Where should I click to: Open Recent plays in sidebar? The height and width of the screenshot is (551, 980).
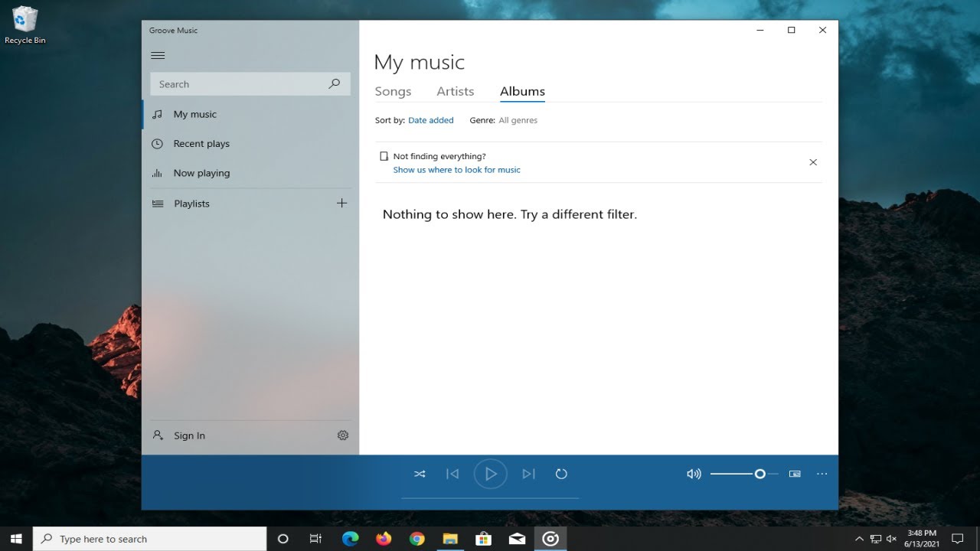coord(250,144)
